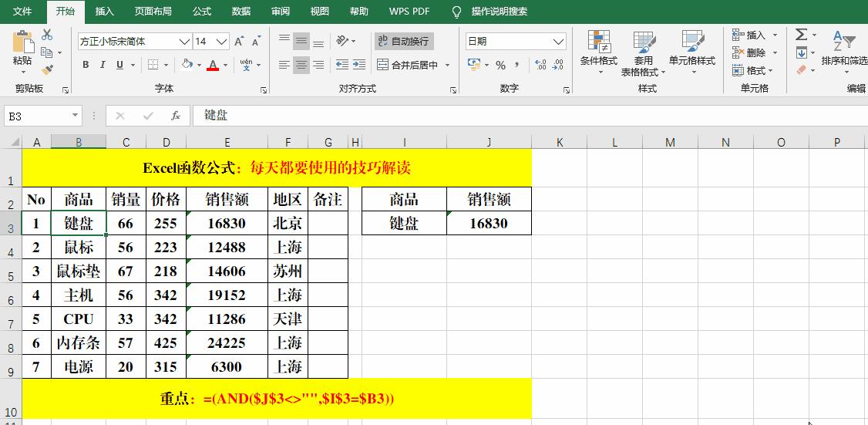Click 操作说明搜索 search box
Image resolution: width=868 pixels, height=425 pixels.
pyautogui.click(x=500, y=11)
